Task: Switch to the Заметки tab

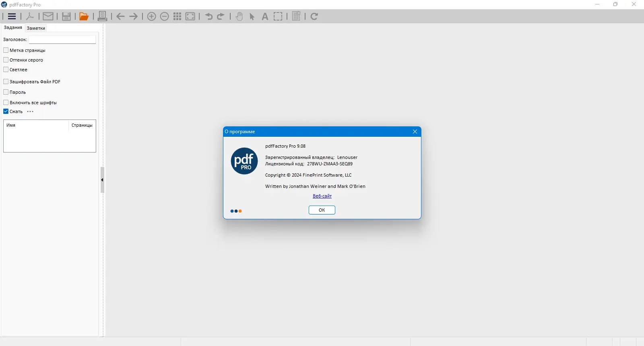Action: [36, 28]
